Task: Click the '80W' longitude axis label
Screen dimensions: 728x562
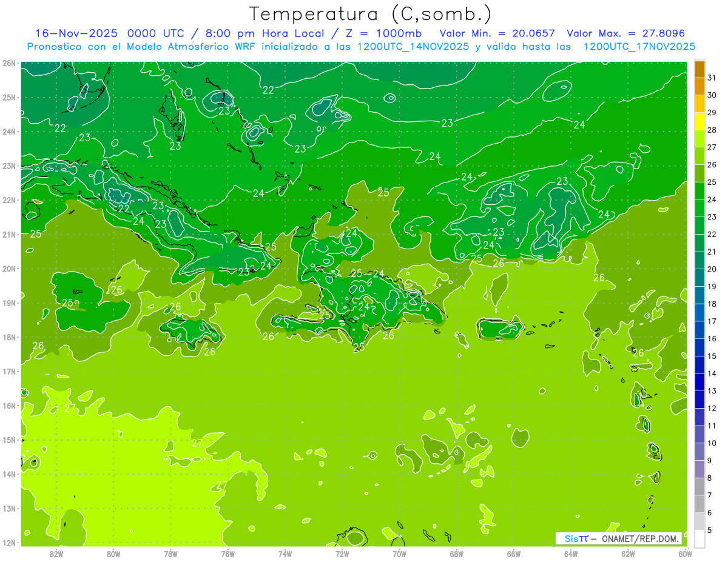Action: [x=113, y=554]
